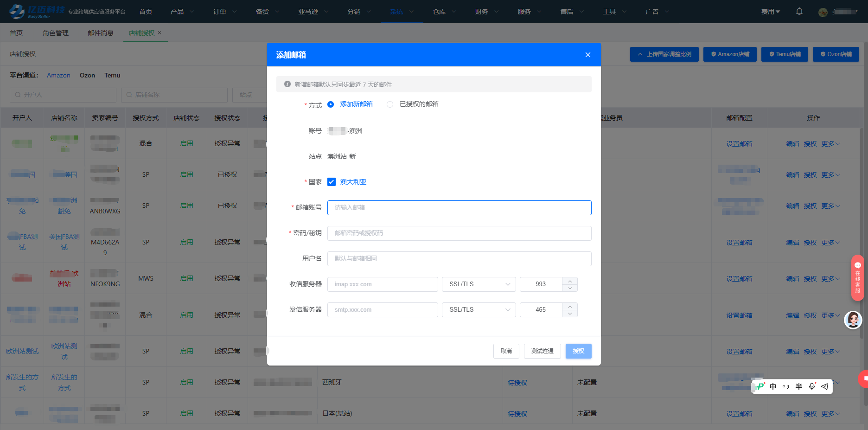This screenshot has width=868, height=430.
Task: Open the 发信服务器 SSL/TLS dropdown
Action: click(479, 310)
